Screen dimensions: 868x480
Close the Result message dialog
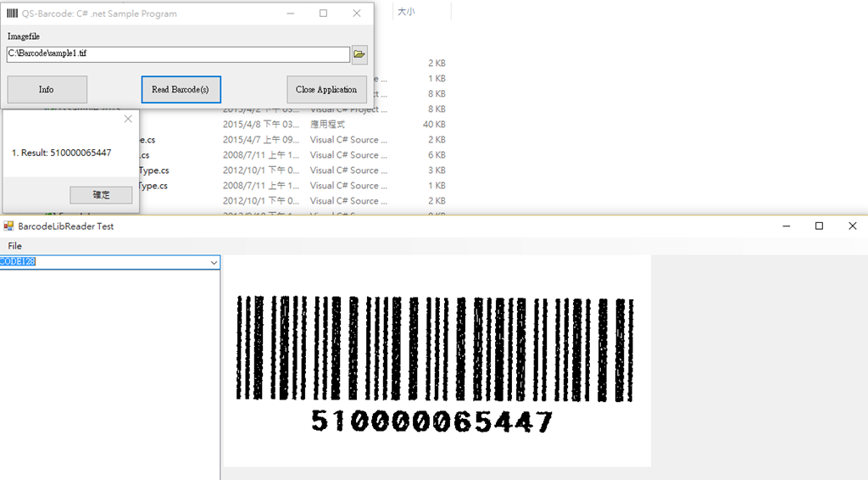[x=128, y=119]
